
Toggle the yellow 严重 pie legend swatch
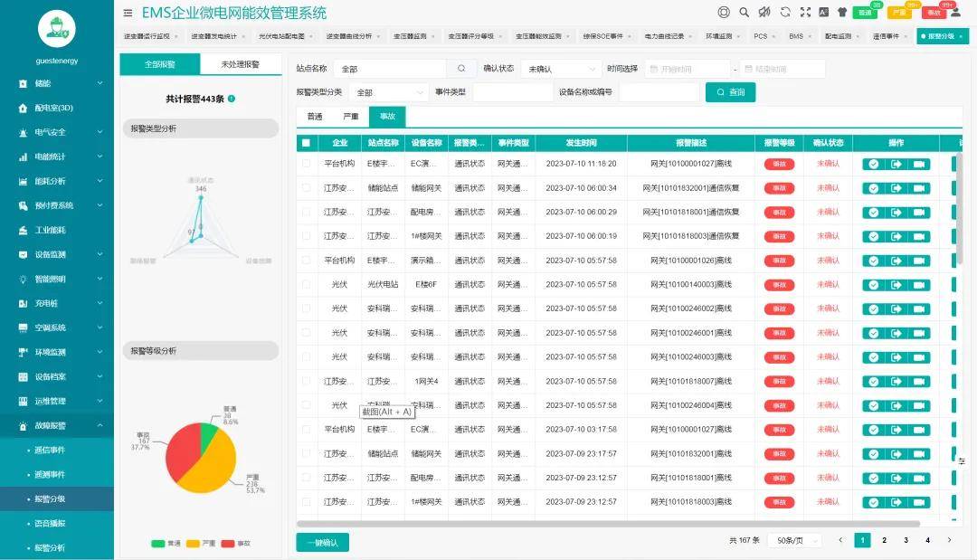(193, 544)
